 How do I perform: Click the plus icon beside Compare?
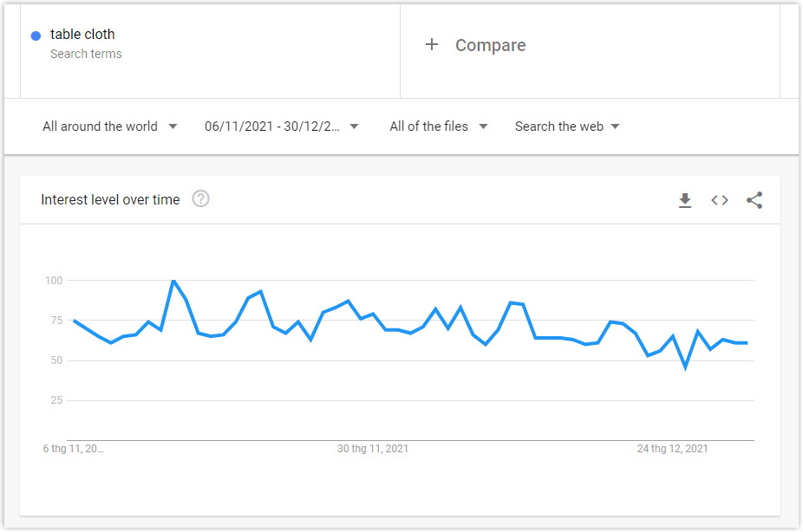(432, 44)
